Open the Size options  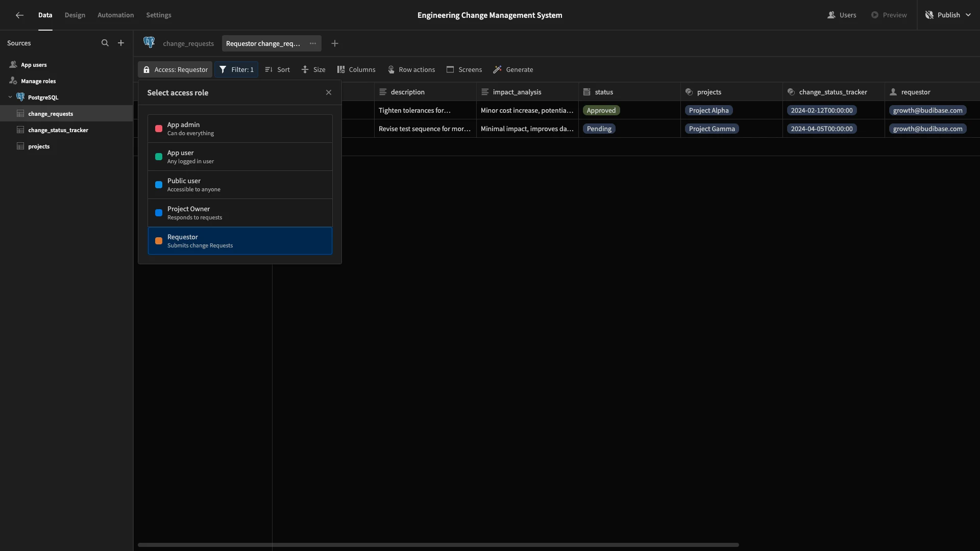tap(313, 70)
